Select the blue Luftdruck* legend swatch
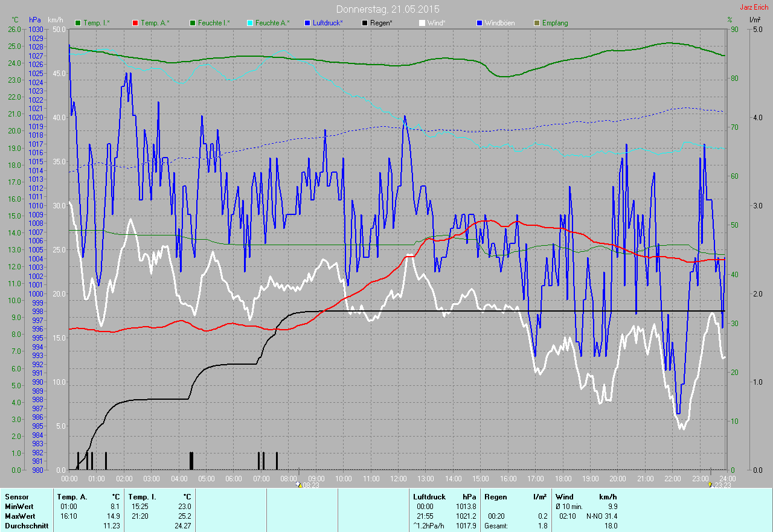The height and width of the screenshot is (532, 773). [307, 23]
